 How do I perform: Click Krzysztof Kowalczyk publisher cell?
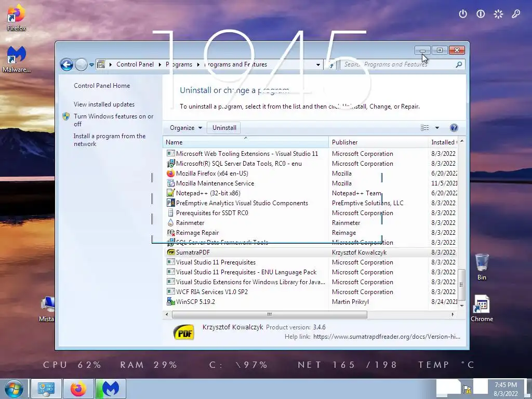[x=360, y=252]
